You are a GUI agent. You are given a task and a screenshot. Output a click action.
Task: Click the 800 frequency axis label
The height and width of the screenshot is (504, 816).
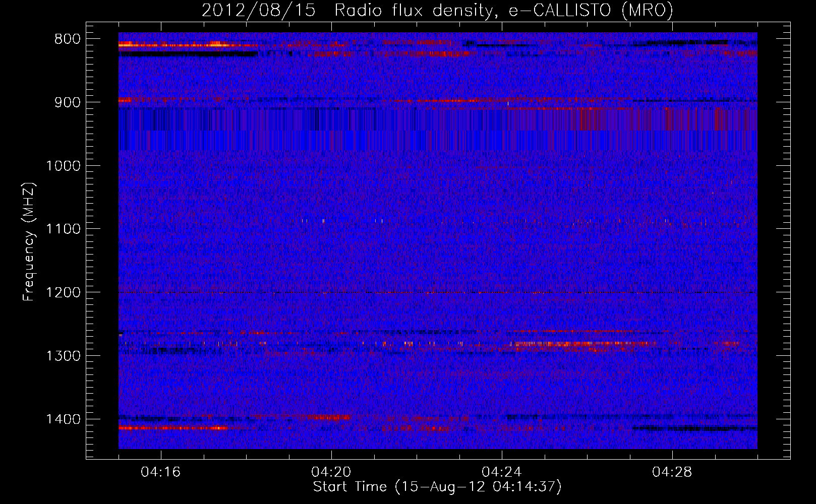pos(68,39)
